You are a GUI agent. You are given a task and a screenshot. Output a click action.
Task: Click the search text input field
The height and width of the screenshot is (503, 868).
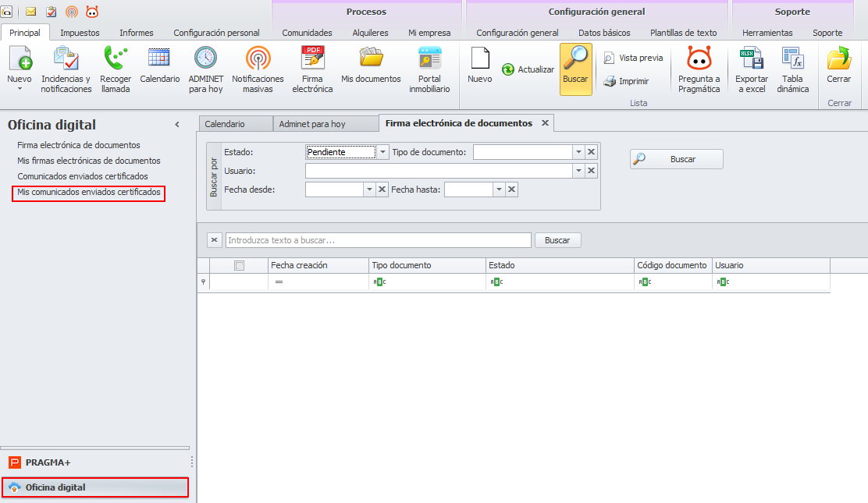(x=378, y=240)
